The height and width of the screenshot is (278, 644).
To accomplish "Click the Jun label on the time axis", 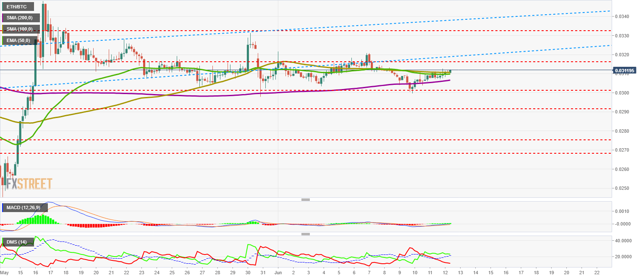I will pos(278,273).
